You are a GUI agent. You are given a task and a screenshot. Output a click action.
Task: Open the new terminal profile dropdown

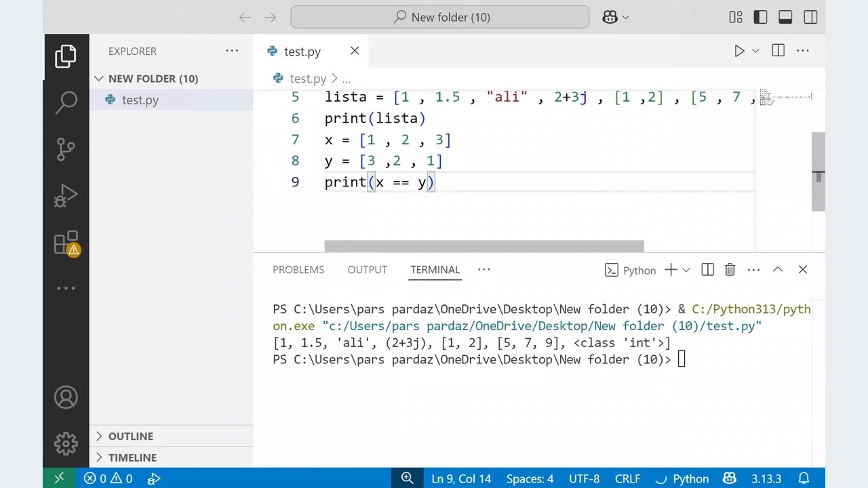[686, 270]
